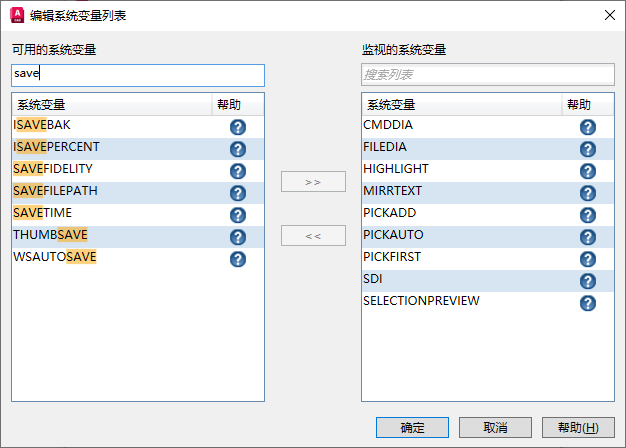
Task: Click the 帮助(H) button
Action: pos(578,427)
